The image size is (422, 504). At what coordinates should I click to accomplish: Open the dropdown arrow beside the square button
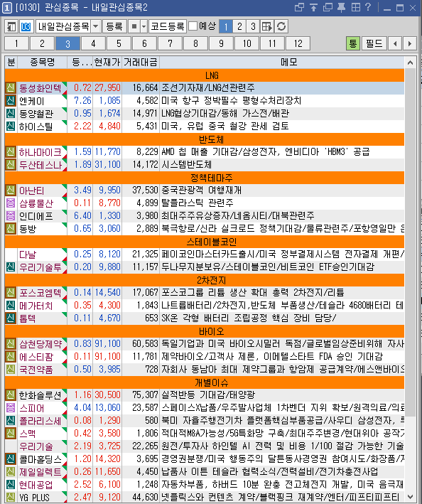[144, 26]
